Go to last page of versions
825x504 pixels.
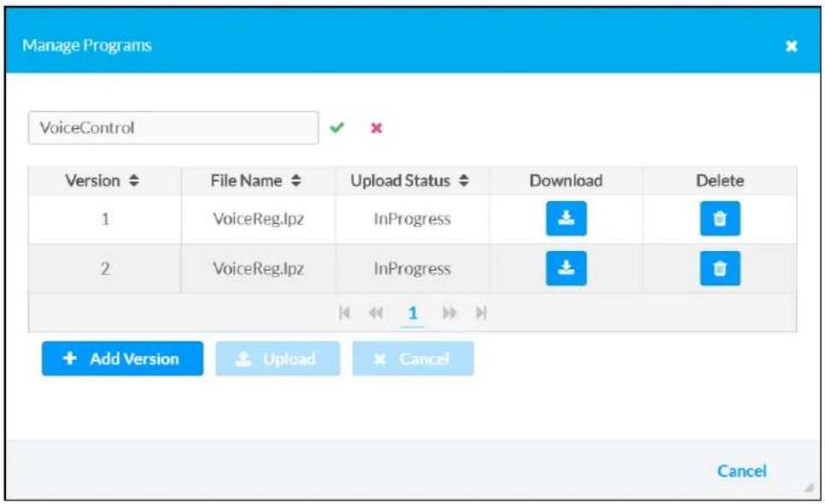(x=481, y=314)
